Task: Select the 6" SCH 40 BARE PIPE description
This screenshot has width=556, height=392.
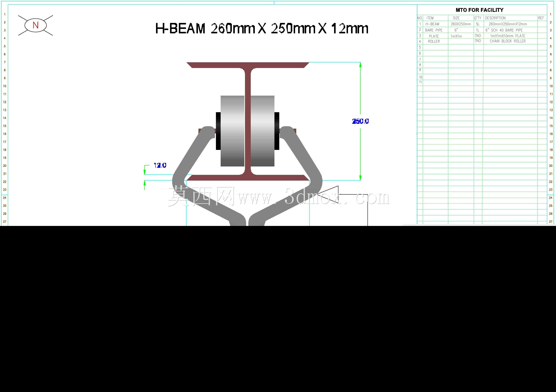Action: pos(504,30)
